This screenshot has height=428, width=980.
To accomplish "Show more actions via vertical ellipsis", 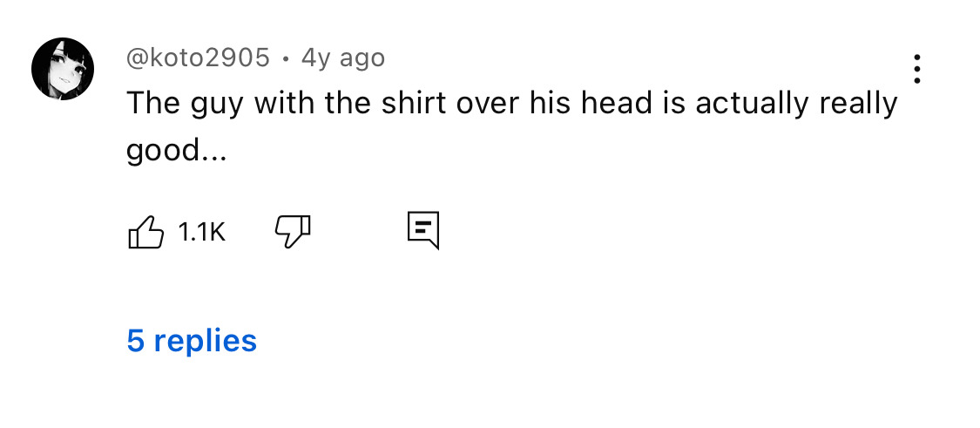I will coord(916,69).
